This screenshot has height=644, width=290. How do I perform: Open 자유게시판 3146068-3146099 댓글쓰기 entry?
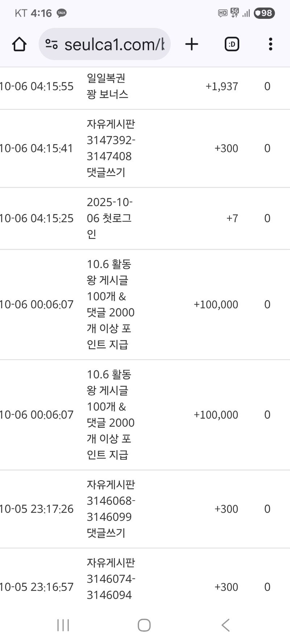coord(111,509)
